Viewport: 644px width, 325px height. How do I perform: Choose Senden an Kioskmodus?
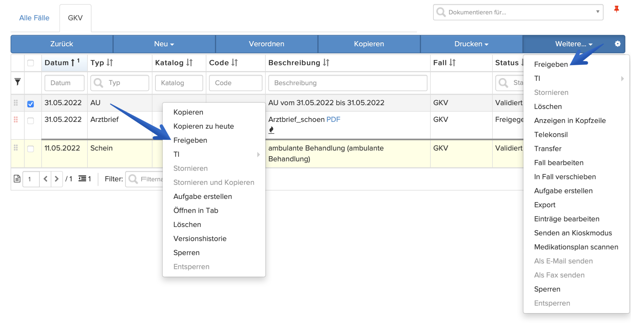point(573,233)
